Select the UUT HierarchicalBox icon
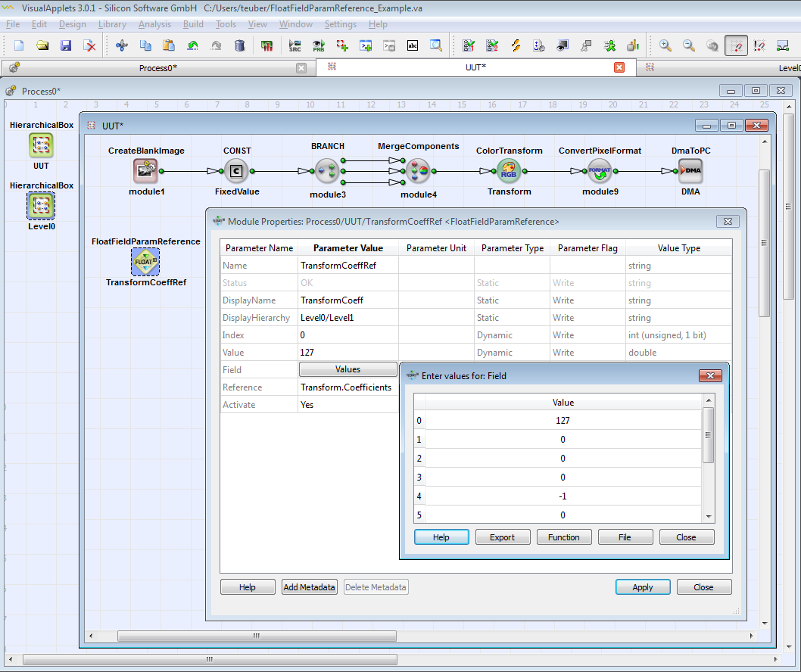This screenshot has width=801, height=672. pos(41,145)
